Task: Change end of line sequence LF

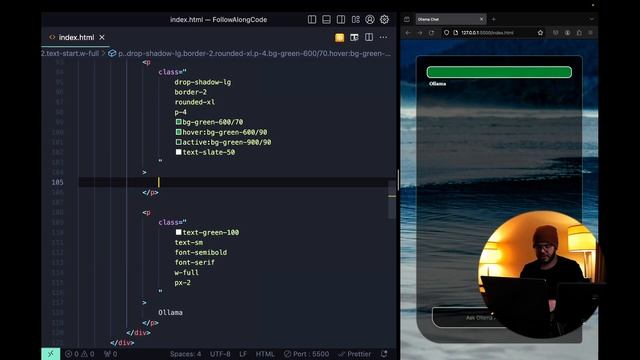Action: (243, 354)
